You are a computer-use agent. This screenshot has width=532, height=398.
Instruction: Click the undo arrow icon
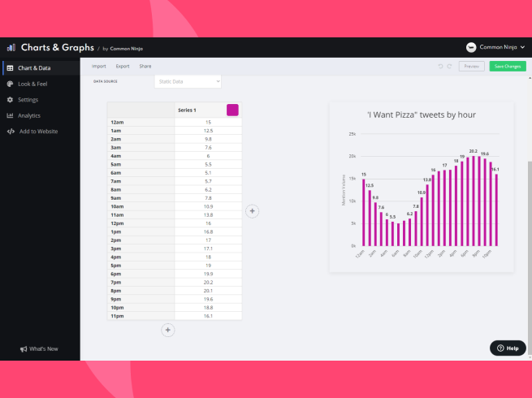pos(440,67)
